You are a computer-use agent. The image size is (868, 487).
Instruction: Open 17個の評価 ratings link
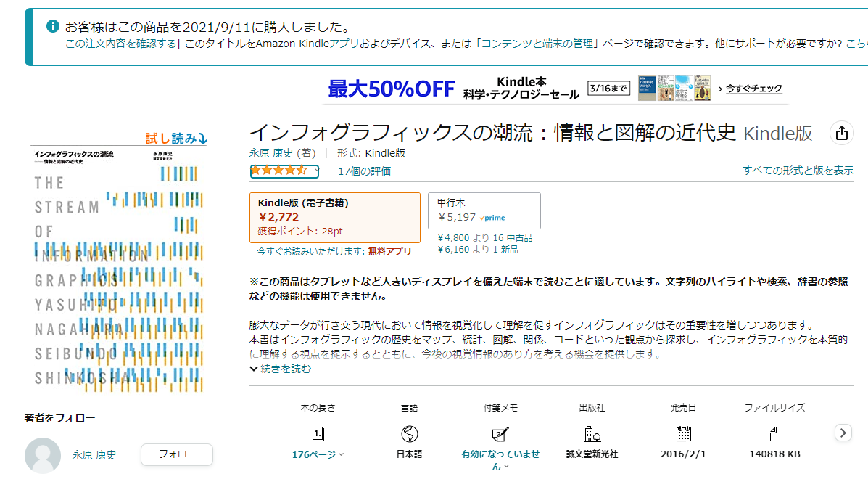364,171
